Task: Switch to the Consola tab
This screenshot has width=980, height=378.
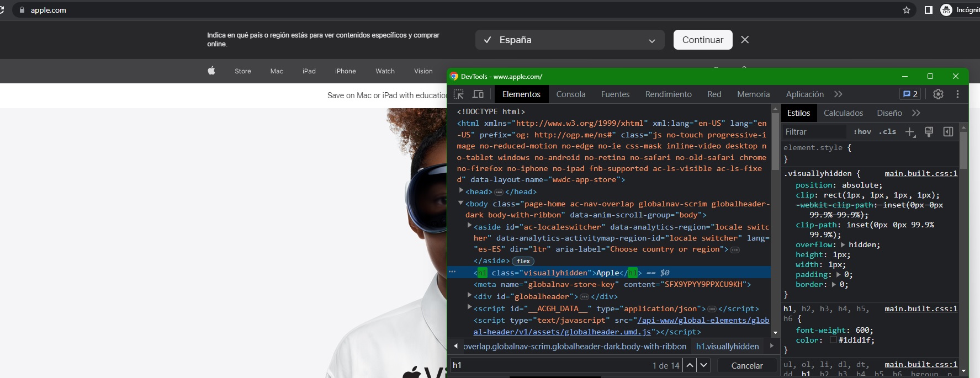Action: [x=570, y=94]
